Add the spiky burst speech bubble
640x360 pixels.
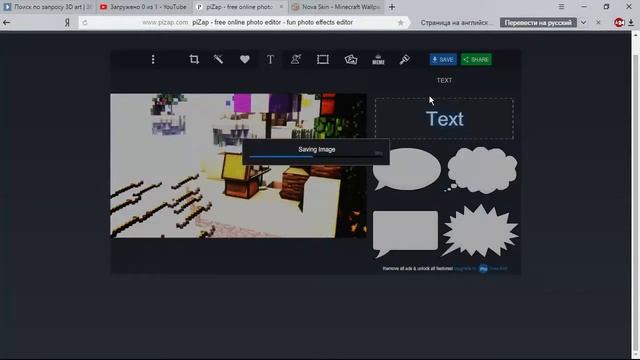point(480,231)
